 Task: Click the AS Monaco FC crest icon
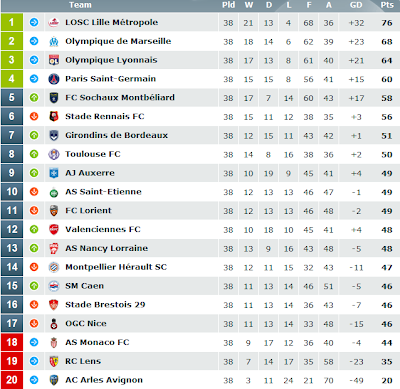[x=54, y=342]
